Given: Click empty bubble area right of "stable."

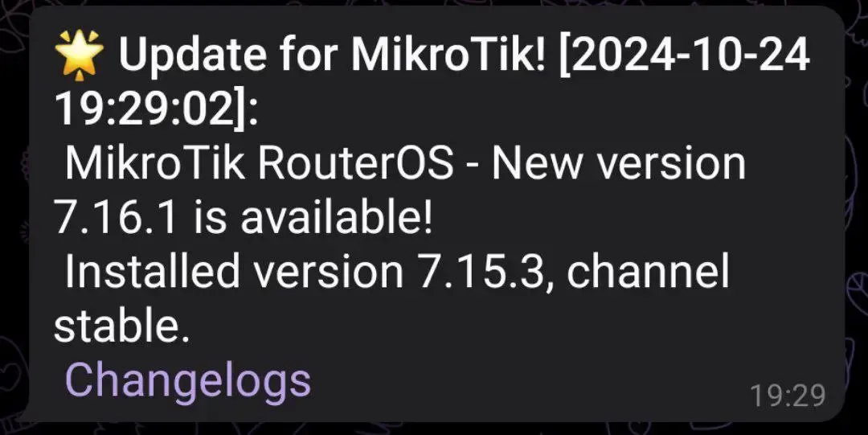Looking at the screenshot, I should coord(498,327).
